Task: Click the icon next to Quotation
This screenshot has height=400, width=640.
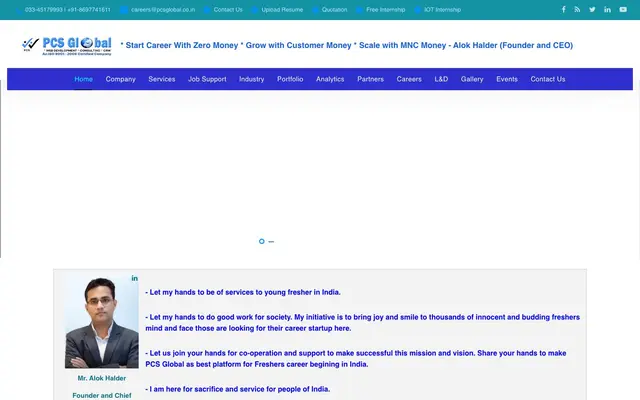Action: point(316,10)
